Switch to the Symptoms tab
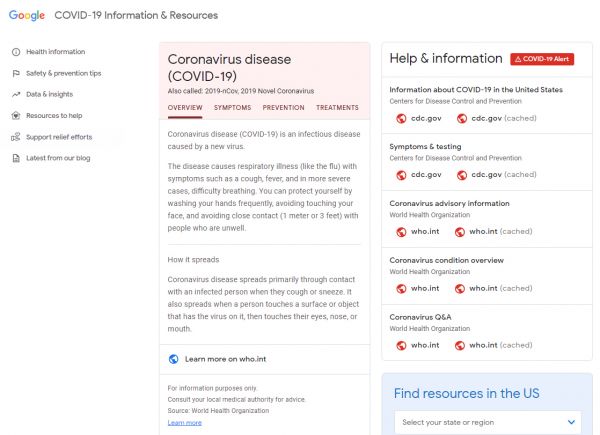The width and height of the screenshot is (600, 435). (233, 107)
